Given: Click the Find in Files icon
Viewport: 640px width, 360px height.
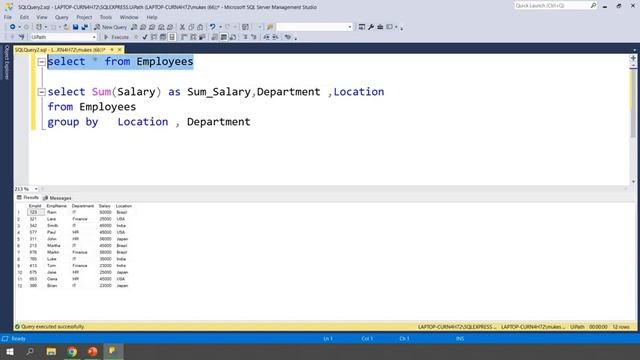Looking at the screenshot, I should (x=270, y=27).
